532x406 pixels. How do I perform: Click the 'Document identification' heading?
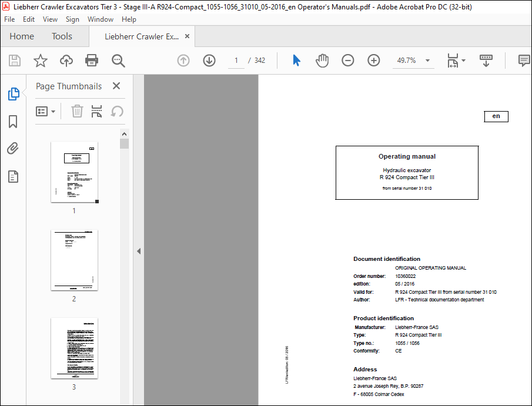[386, 259]
